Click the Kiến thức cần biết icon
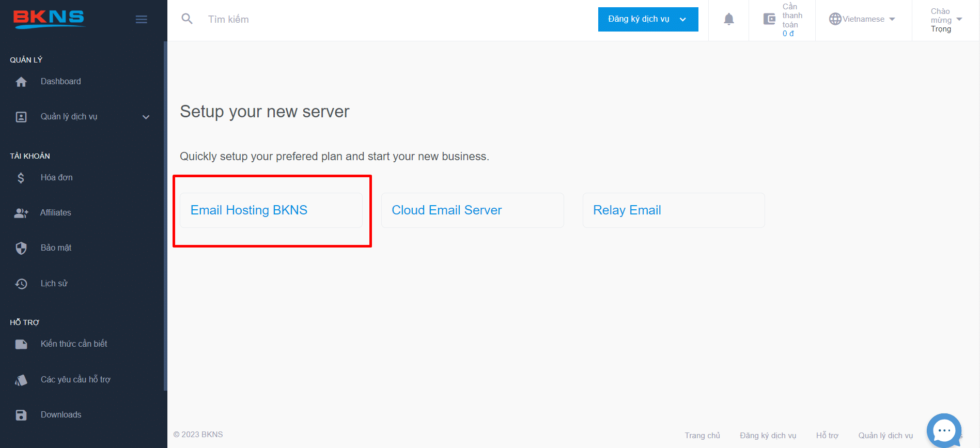This screenshot has height=448, width=980. 21,344
